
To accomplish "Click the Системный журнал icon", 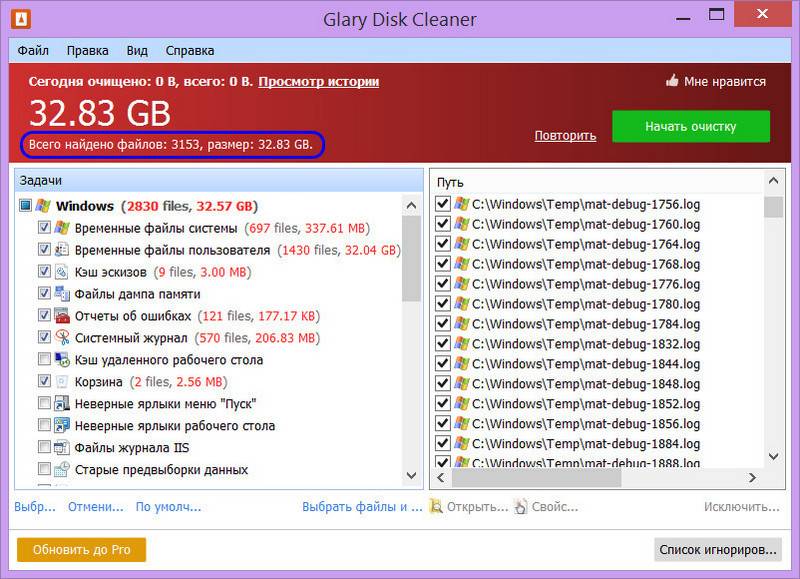I will coord(62,338).
